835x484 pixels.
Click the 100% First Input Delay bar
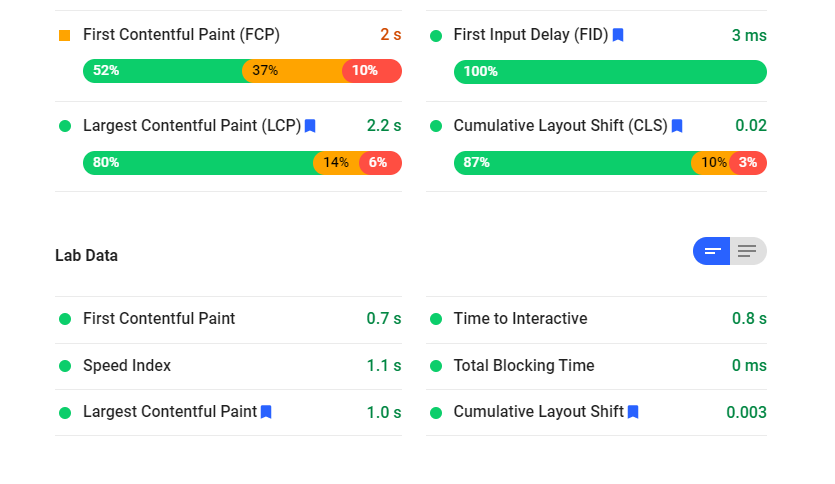(610, 71)
